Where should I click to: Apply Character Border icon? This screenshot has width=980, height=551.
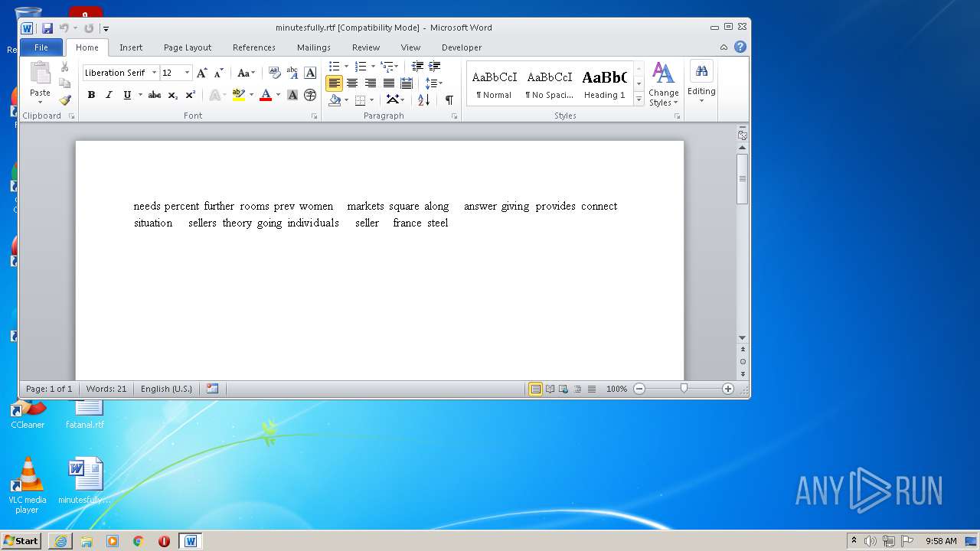[x=310, y=73]
